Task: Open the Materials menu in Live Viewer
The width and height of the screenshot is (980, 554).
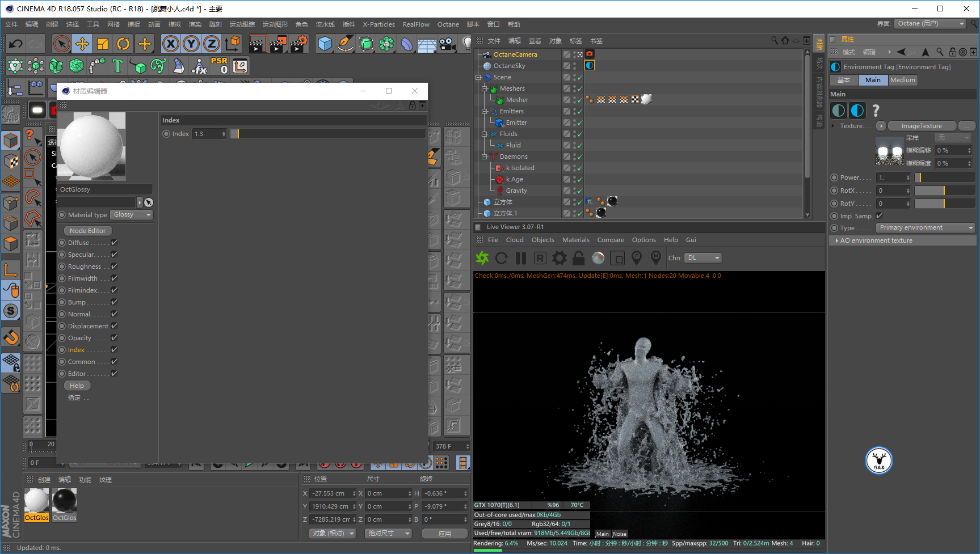Action: pyautogui.click(x=576, y=240)
